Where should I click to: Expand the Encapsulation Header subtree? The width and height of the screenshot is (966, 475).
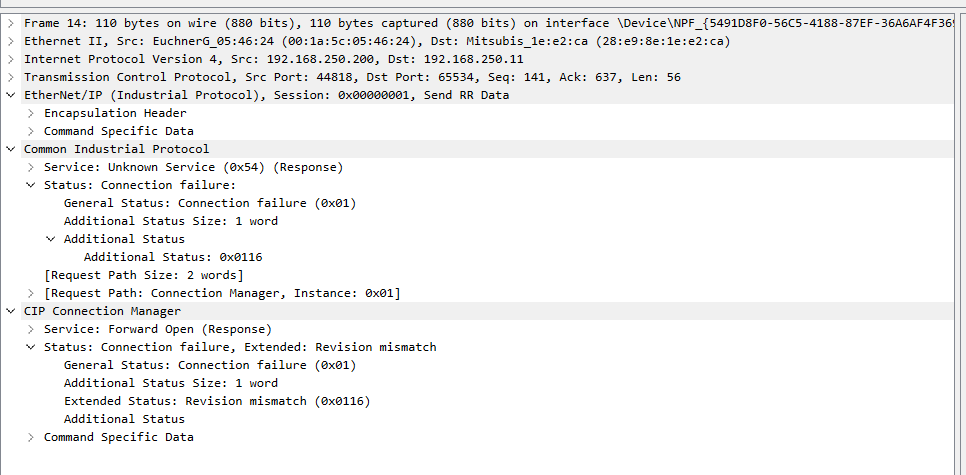coord(30,113)
